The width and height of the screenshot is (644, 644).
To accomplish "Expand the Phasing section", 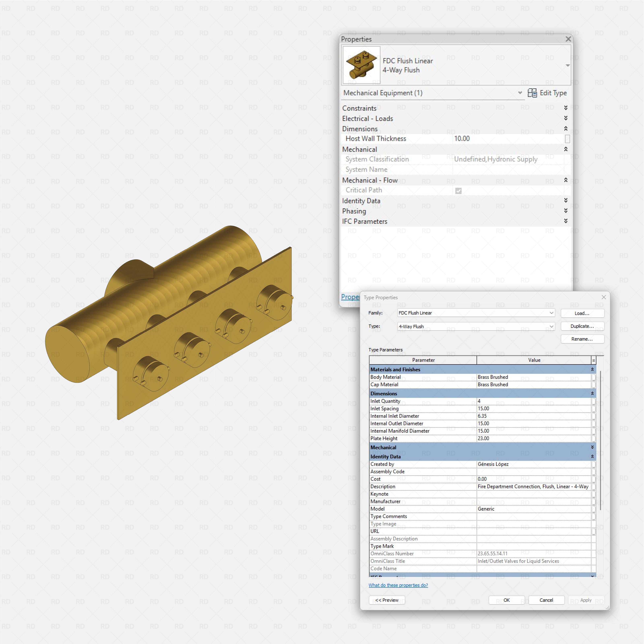I will 566,211.
